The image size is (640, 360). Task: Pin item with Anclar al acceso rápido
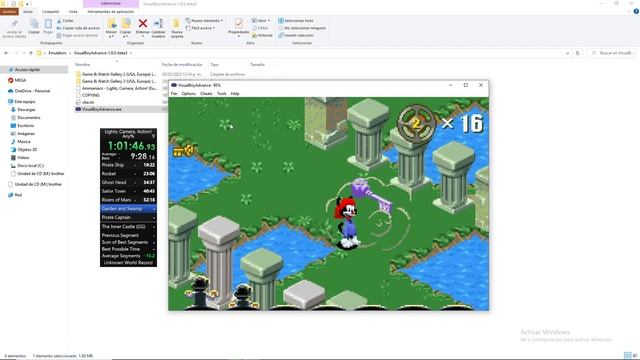[x=14, y=28]
